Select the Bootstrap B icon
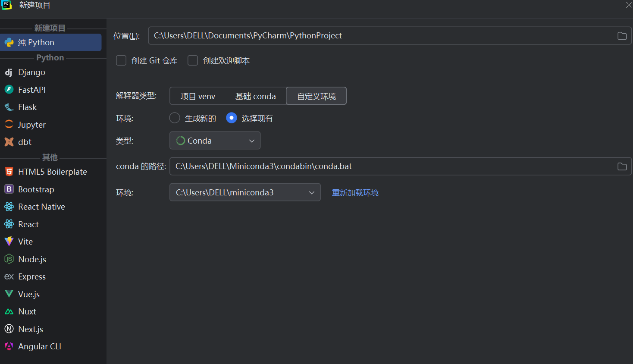 (9, 189)
